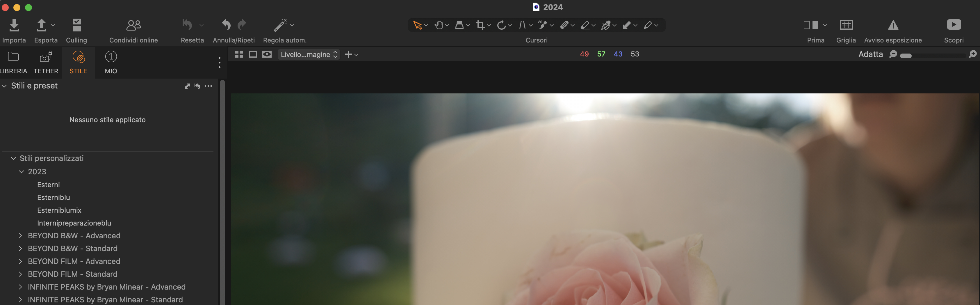Apply the Esterni style
980x305 pixels.
tap(48, 185)
